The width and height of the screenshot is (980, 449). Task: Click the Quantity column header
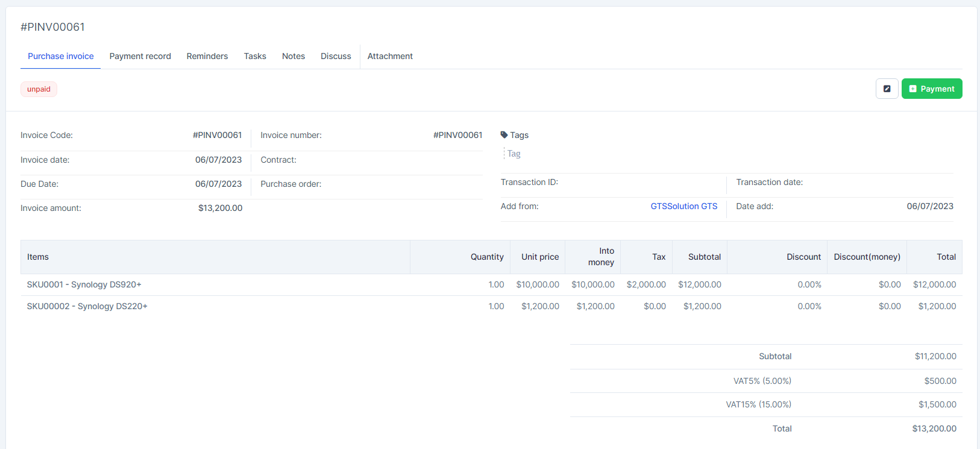pos(487,257)
